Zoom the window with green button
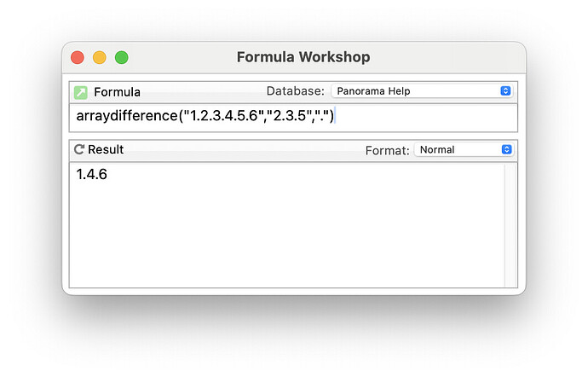588x377 pixels. point(121,57)
